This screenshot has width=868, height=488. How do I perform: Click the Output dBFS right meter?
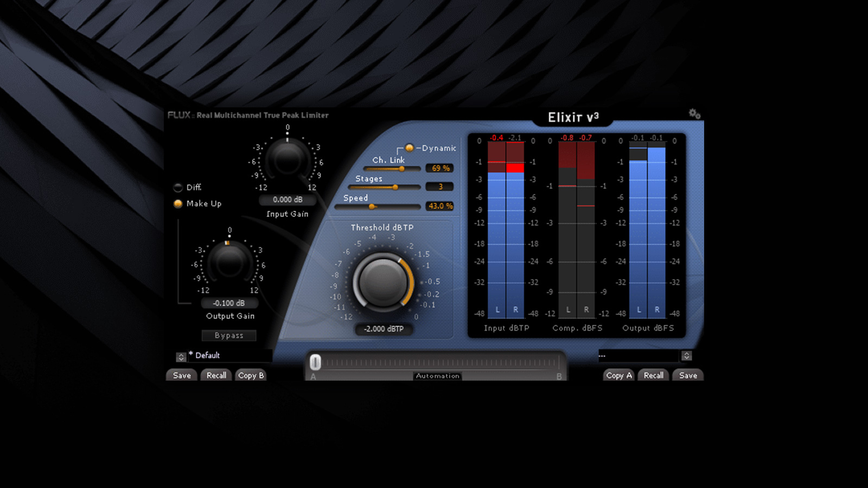(657, 230)
